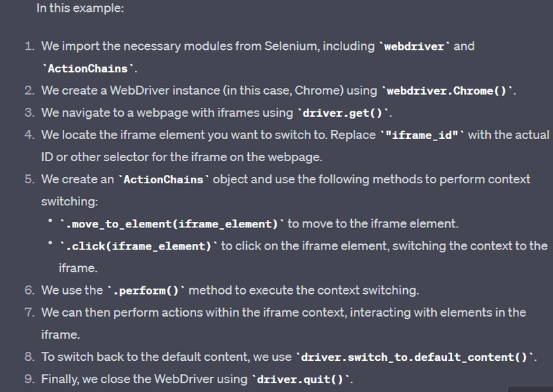Image resolution: width=553 pixels, height=392 pixels.
Task: Click the "switching:" text under step 5
Action: (70, 201)
